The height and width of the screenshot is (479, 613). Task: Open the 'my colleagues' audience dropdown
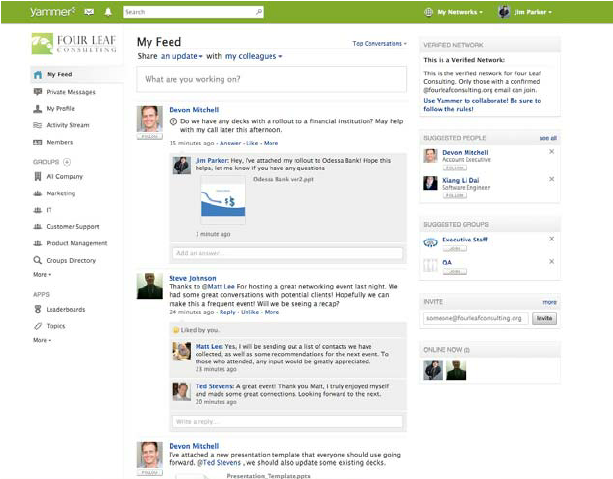[x=253, y=56]
